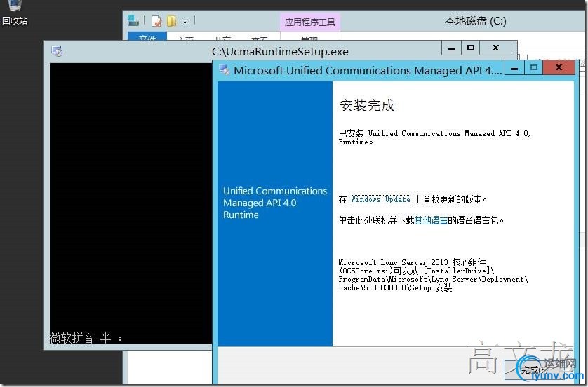Click the 安装完成 heading text
Viewport: 588px width, 387px height.
click(367, 105)
